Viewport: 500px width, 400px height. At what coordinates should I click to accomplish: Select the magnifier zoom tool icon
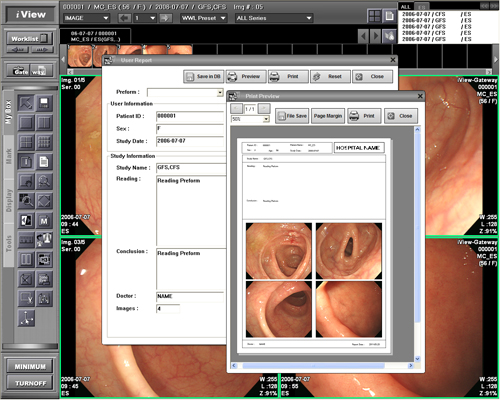click(x=44, y=181)
